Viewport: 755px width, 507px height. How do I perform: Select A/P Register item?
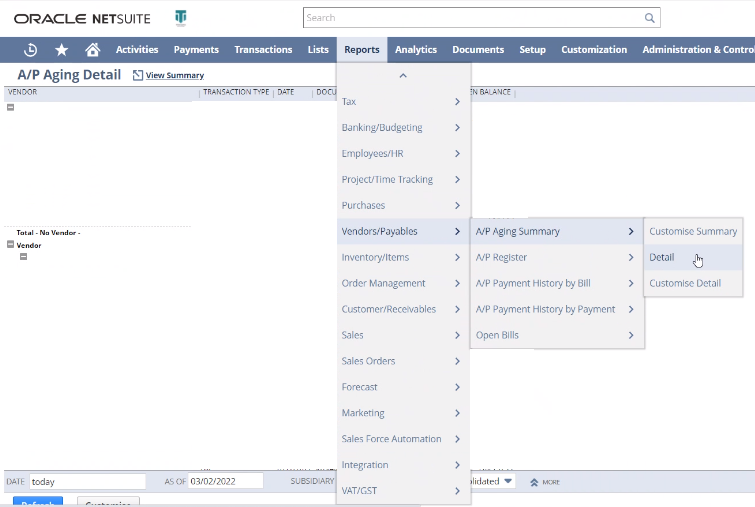(x=557, y=258)
